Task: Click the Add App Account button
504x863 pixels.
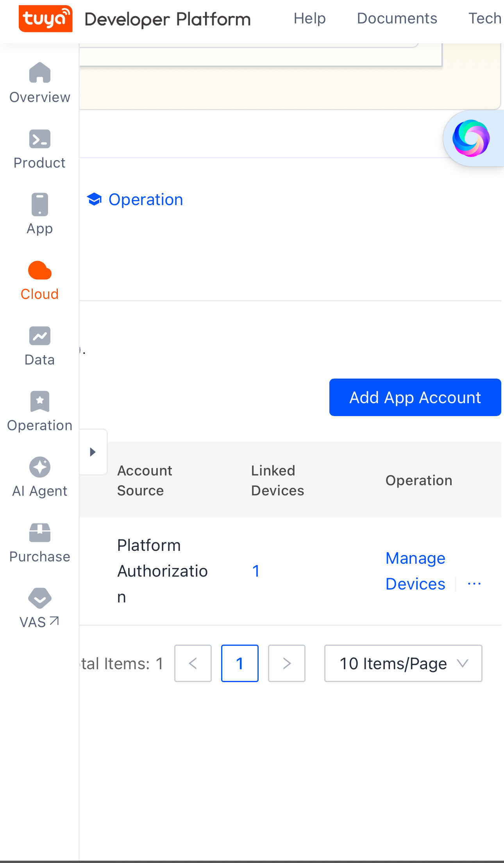Action: 415,397
